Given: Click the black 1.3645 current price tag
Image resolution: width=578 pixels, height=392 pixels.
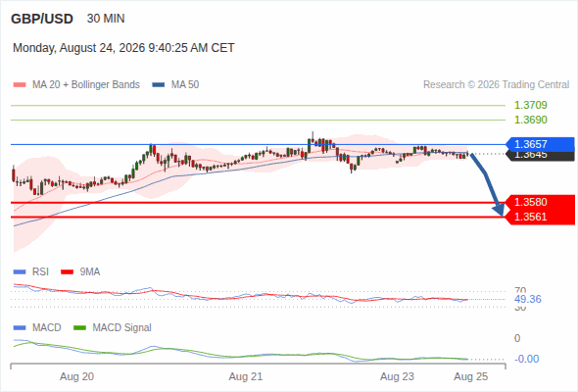Looking at the screenshot, I should pos(540,157).
